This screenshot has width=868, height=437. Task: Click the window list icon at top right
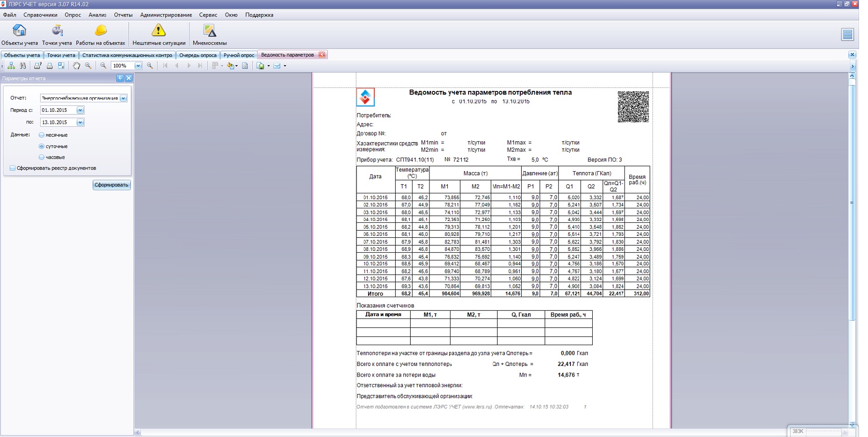(x=847, y=34)
